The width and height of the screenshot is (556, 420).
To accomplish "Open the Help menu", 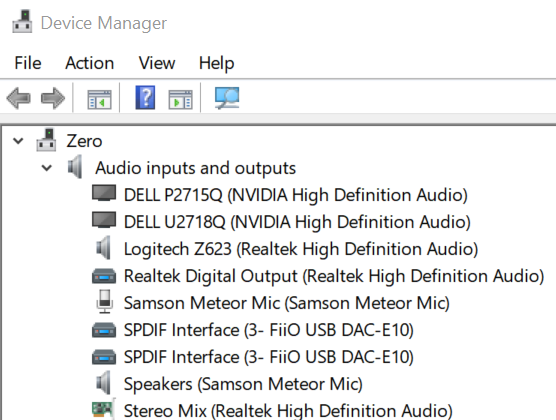I will coord(216,64).
